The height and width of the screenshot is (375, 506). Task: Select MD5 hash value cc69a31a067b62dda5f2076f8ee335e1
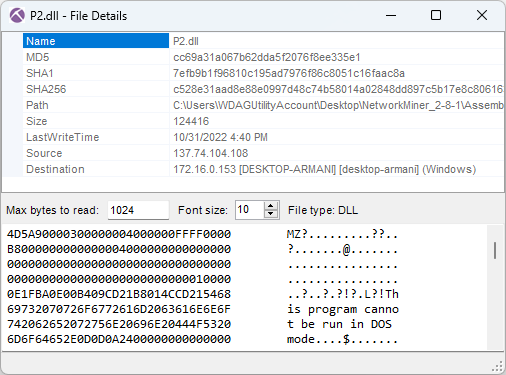click(267, 57)
